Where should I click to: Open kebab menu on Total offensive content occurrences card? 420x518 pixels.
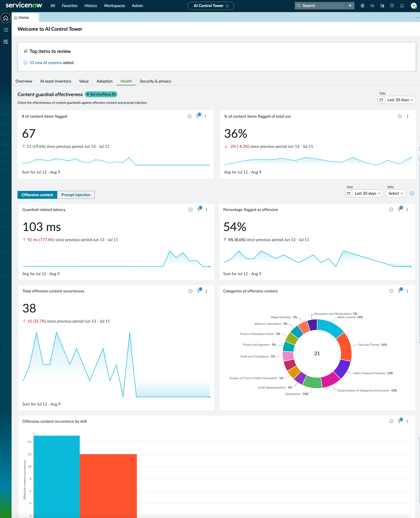point(206,291)
